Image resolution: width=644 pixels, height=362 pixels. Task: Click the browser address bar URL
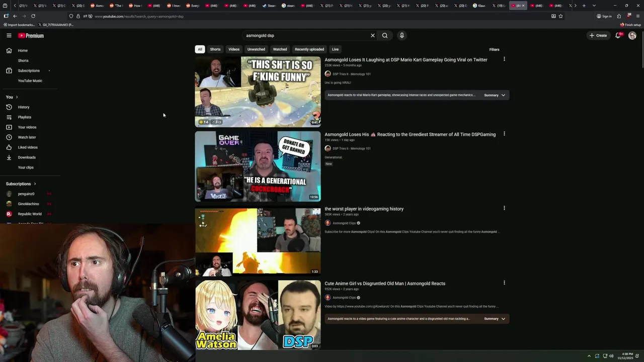click(139, 17)
